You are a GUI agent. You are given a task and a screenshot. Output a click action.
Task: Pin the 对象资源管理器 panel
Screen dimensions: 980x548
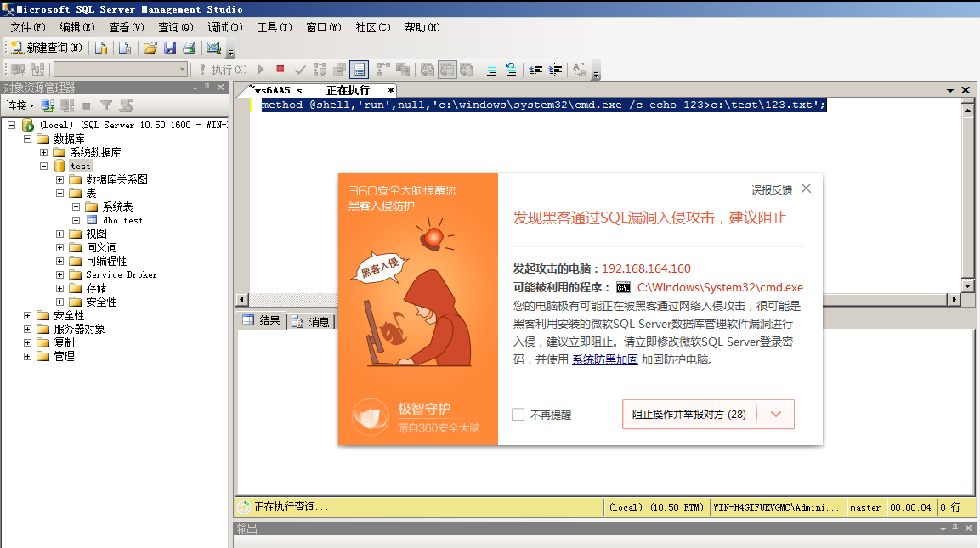coord(207,88)
